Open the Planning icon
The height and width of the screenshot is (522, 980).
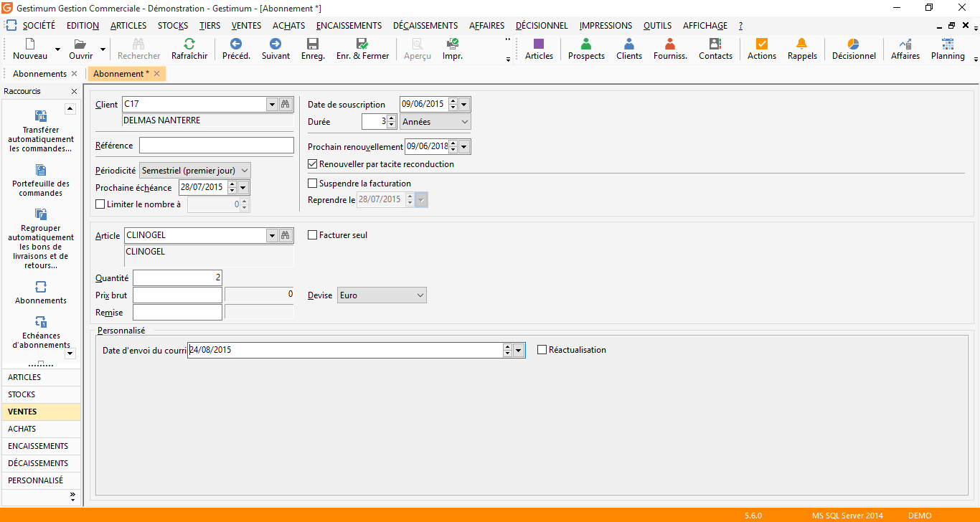(x=948, y=44)
